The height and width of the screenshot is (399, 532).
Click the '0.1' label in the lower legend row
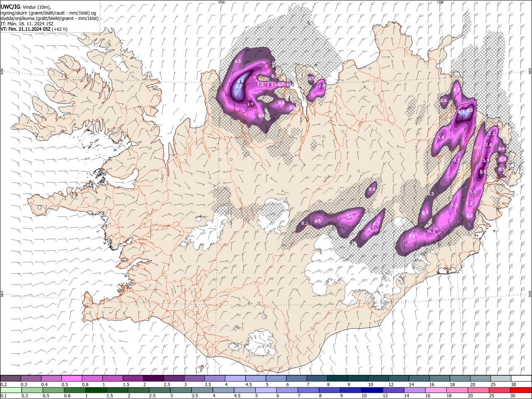click(4, 396)
